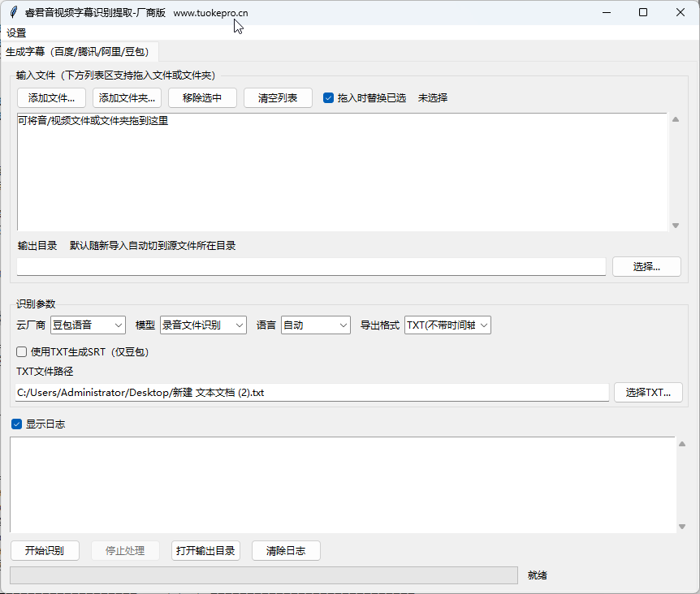700x594 pixels.
Task: Click inside the log output area
Action: tap(343, 484)
